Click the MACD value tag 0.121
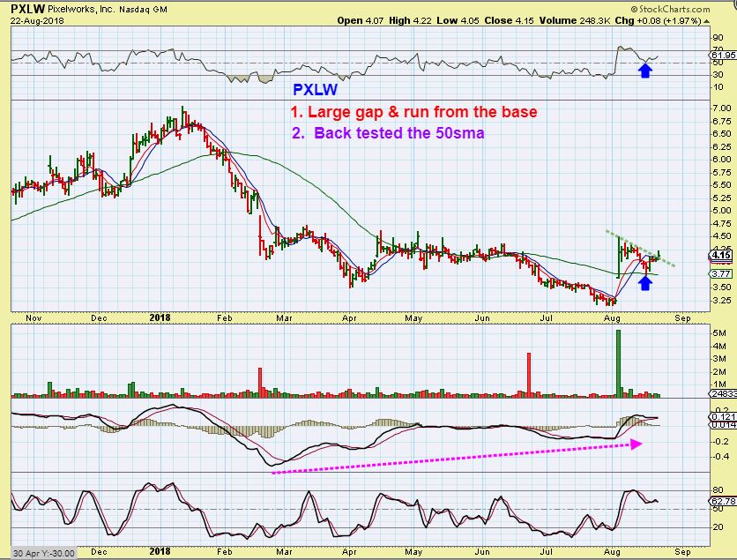Viewport: 737px width, 560px height. 722,417
